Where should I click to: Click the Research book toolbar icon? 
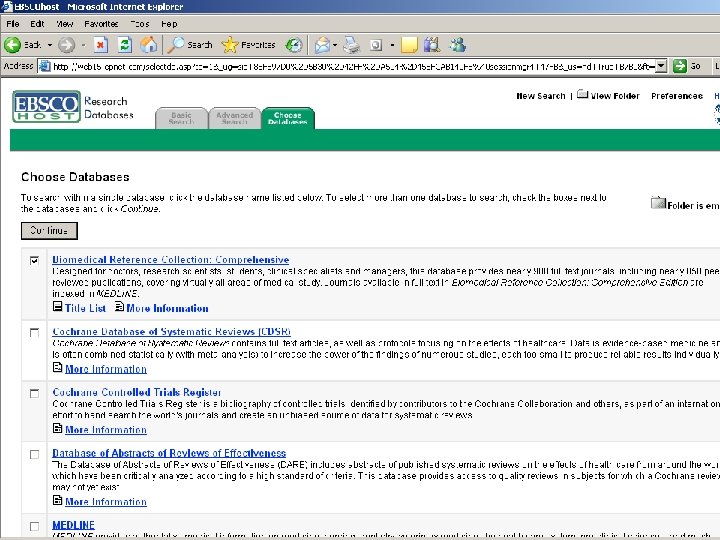coord(432,45)
